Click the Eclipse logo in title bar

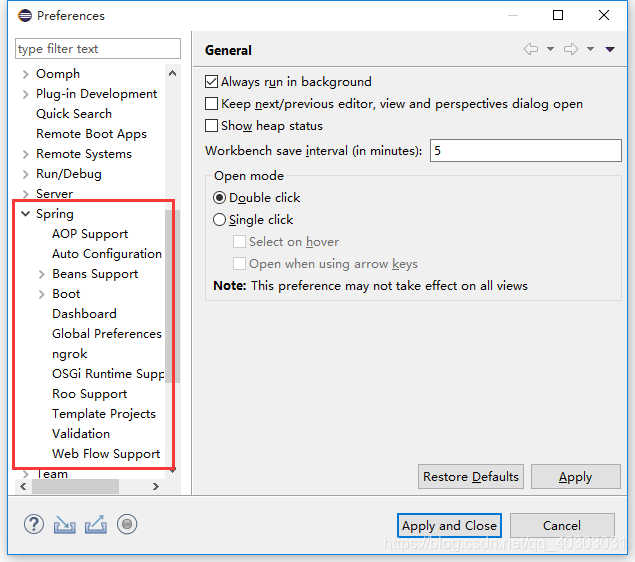pyautogui.click(x=25, y=15)
